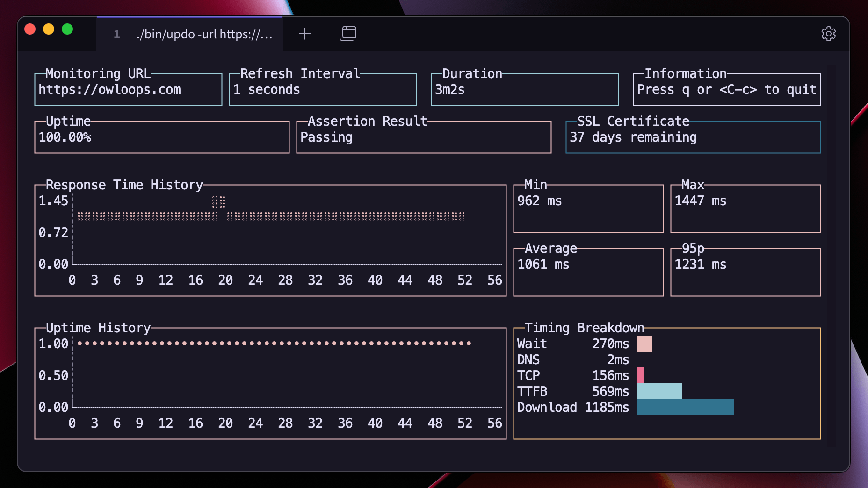The width and height of the screenshot is (868, 488).
Task: Select the ./bin/updo -url tab
Action: click(190, 34)
